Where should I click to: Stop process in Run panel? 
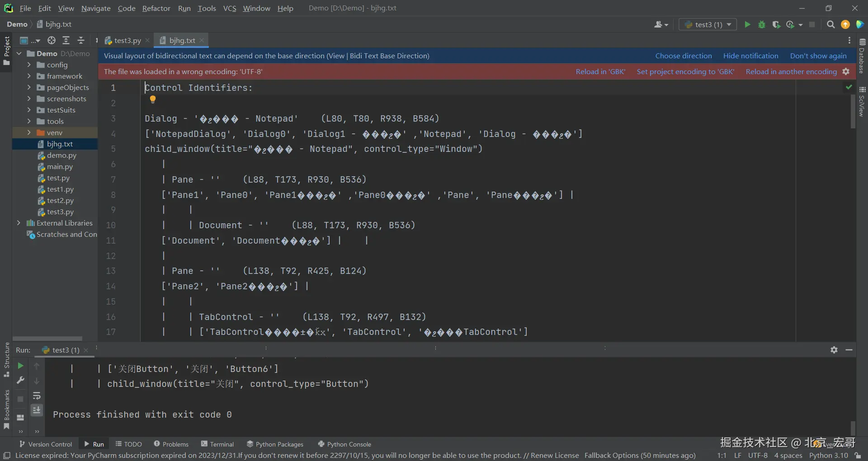coord(20,399)
